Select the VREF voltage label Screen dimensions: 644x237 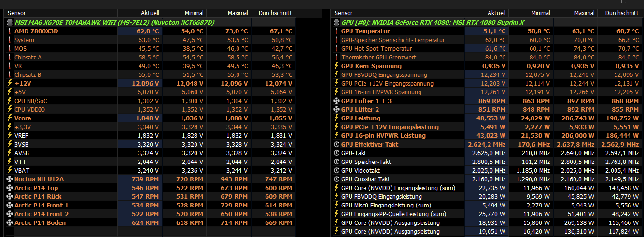click(x=22, y=135)
